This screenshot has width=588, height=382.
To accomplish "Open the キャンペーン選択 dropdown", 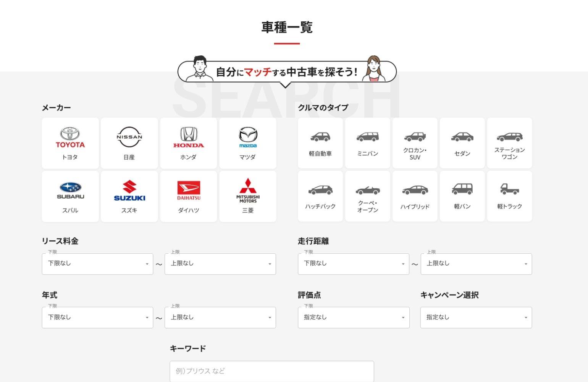I will click(476, 317).
